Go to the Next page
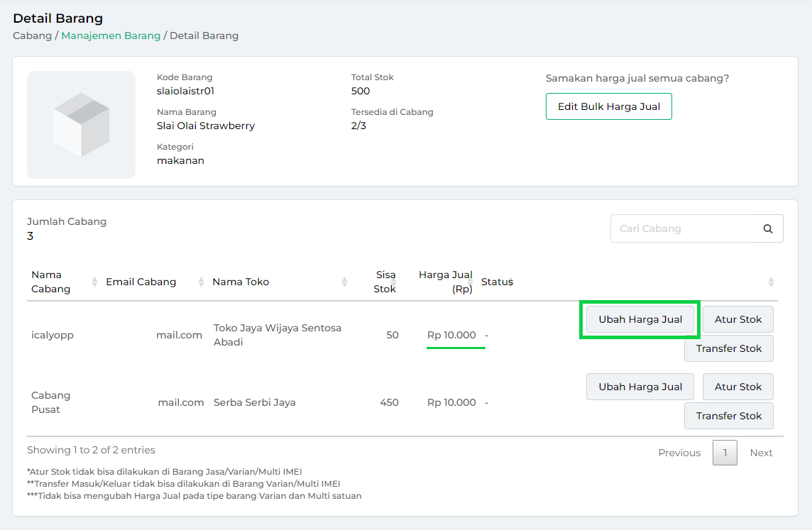The height and width of the screenshot is (530, 812). (x=761, y=453)
